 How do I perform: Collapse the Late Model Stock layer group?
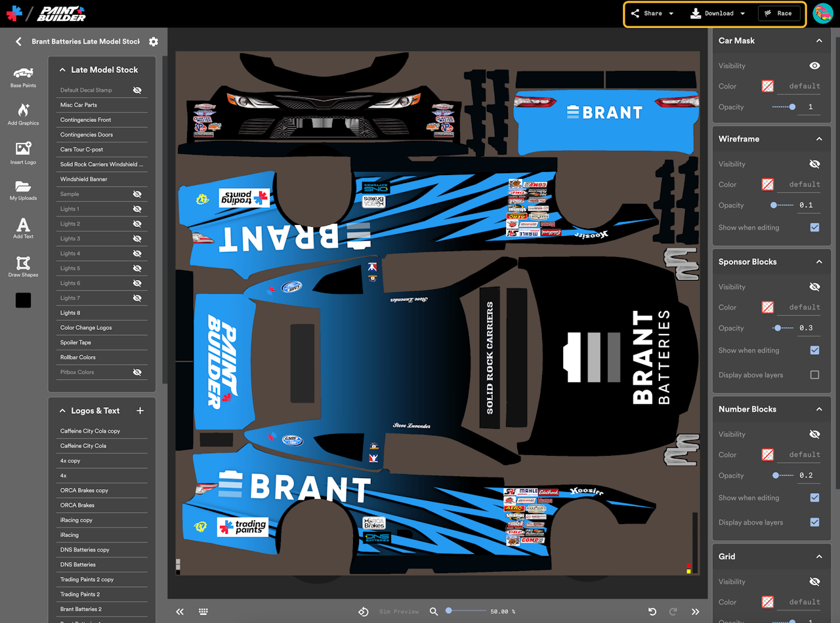click(x=63, y=70)
